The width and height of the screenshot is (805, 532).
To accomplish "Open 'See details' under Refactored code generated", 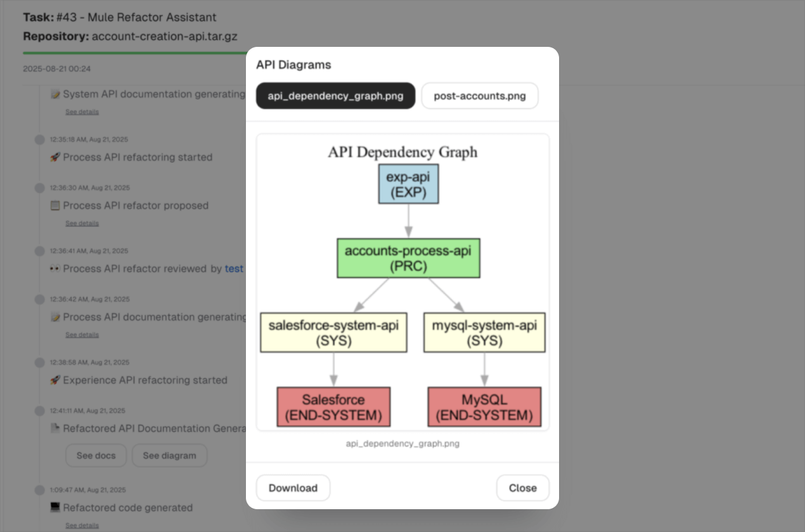I will pyautogui.click(x=82, y=526).
